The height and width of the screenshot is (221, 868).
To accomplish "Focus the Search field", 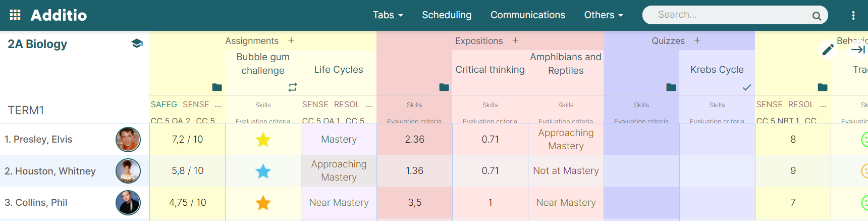I will point(735,15).
